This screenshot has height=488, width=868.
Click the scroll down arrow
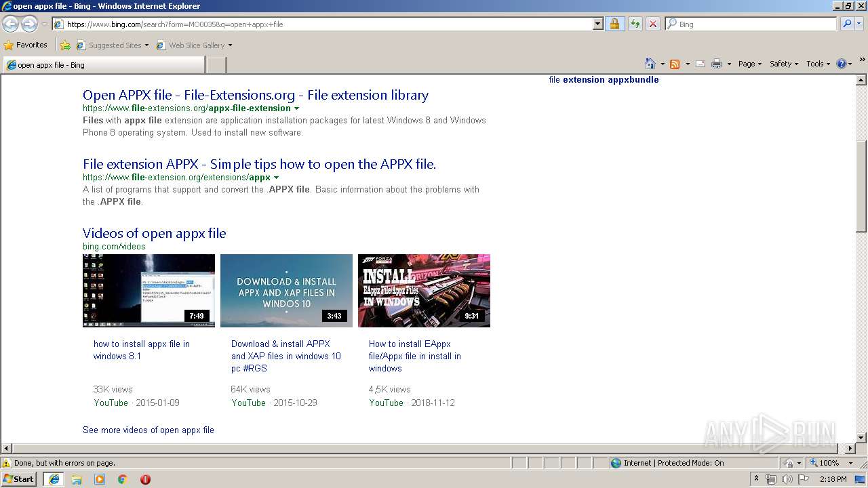pyautogui.click(x=861, y=437)
